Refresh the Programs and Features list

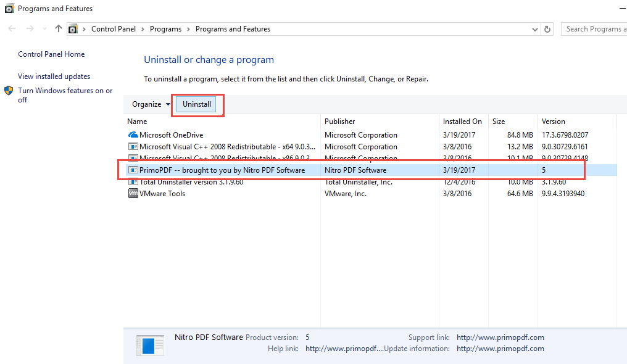547,29
